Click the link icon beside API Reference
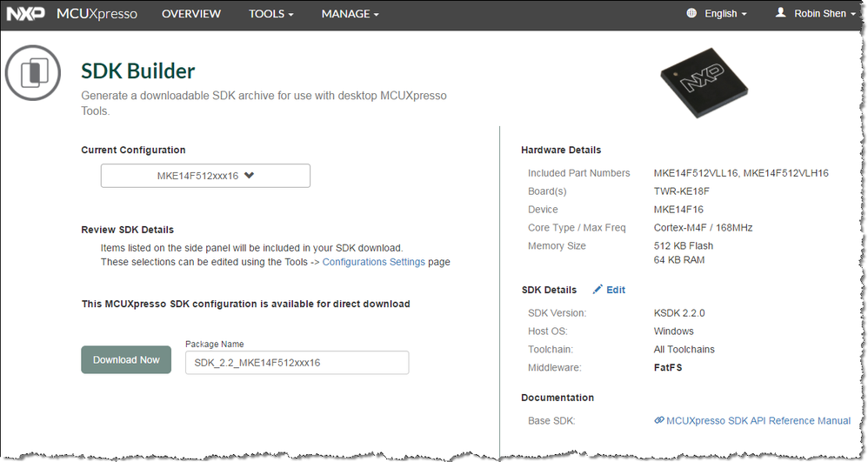This screenshot has width=868, height=462. (x=659, y=421)
